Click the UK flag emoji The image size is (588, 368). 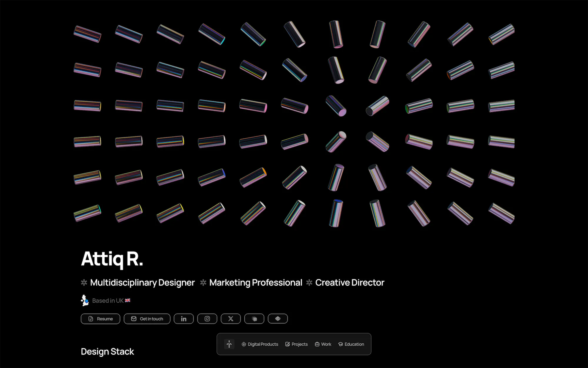tap(128, 301)
